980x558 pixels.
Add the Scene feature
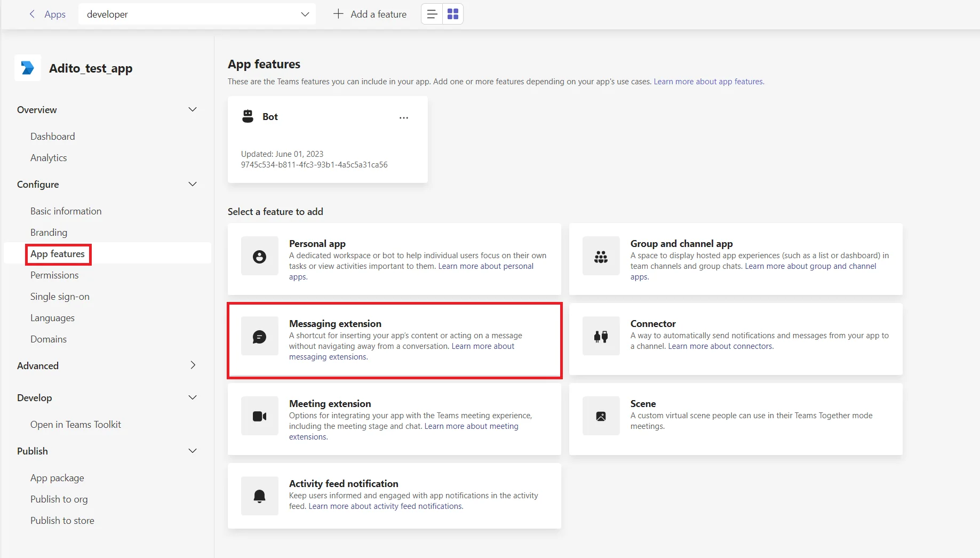point(736,419)
